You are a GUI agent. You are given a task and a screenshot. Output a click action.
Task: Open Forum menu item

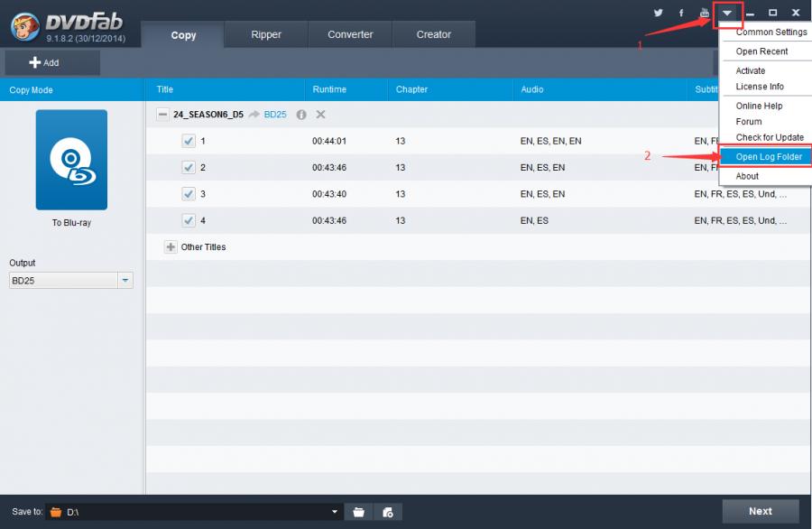[x=749, y=122]
